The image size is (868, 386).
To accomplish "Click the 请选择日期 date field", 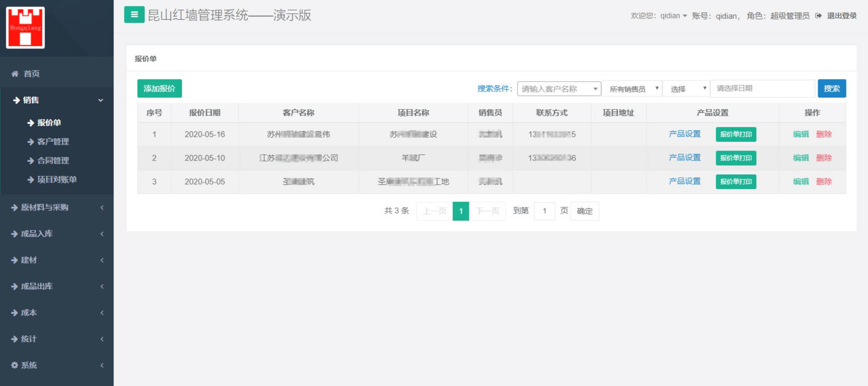I will click(x=763, y=88).
